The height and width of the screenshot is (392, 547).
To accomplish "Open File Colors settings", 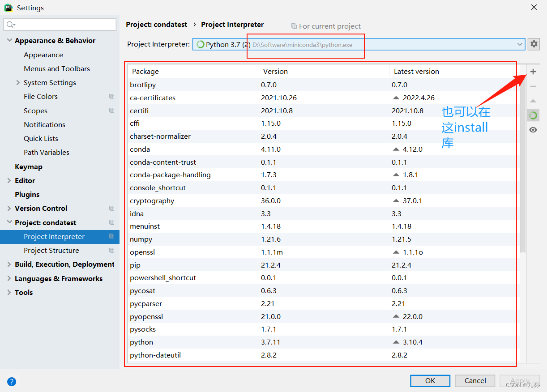I will coord(41,96).
